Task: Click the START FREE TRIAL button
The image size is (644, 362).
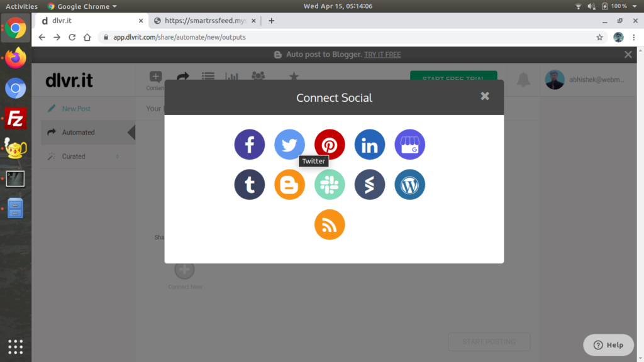Action: 453,76
